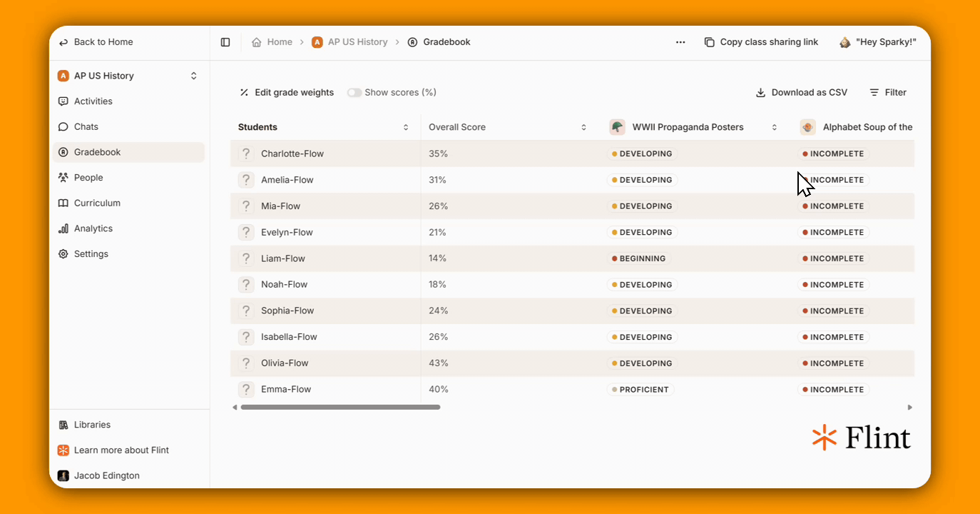The height and width of the screenshot is (514, 980).
Task: Click the People sidebar icon
Action: point(63,178)
